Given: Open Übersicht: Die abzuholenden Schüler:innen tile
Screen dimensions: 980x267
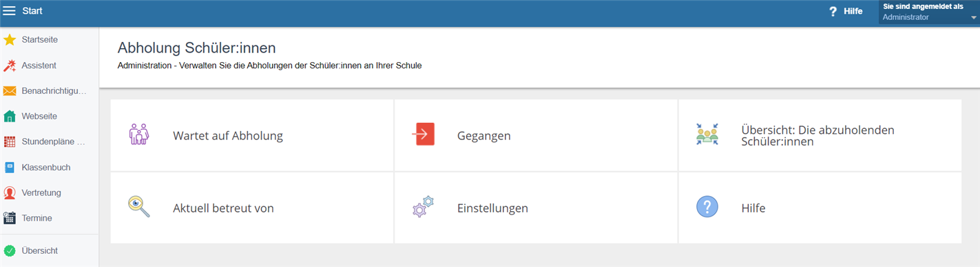Looking at the screenshot, I should click(820, 135).
